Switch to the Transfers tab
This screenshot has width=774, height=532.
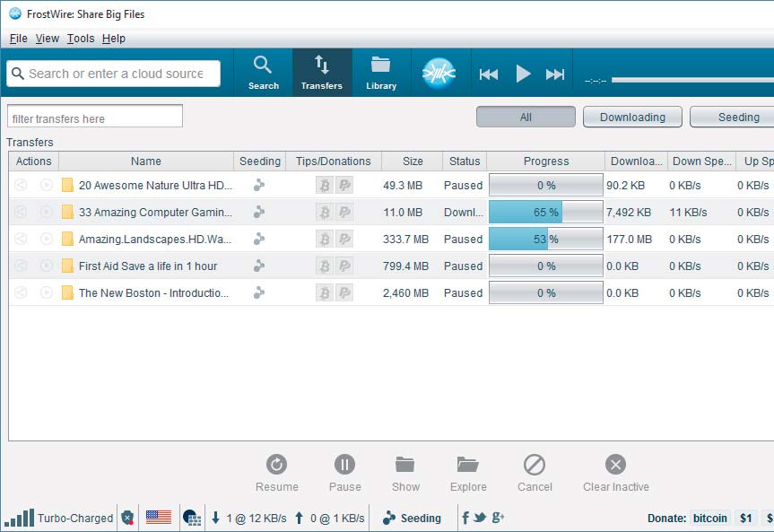[x=322, y=73]
